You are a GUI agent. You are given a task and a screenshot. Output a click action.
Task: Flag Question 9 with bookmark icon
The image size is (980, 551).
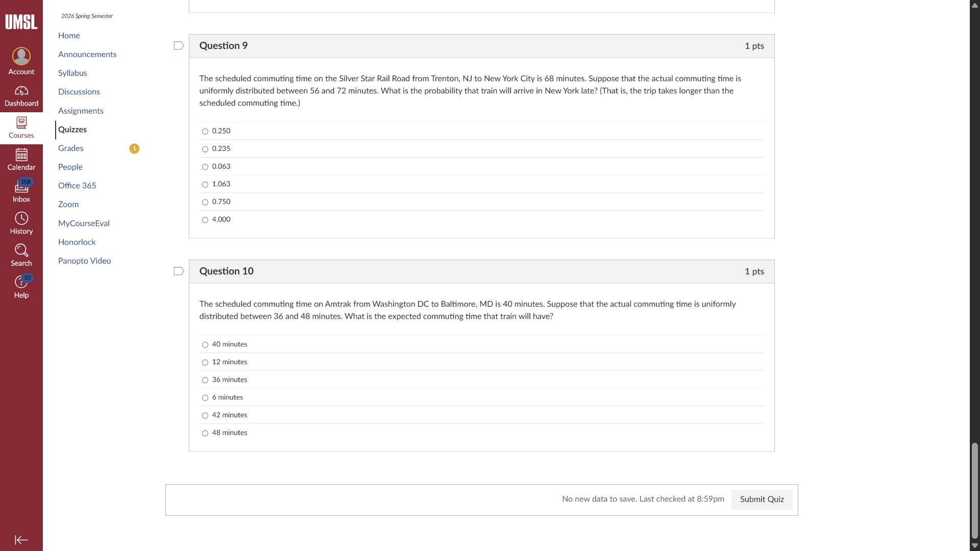pyautogui.click(x=179, y=46)
